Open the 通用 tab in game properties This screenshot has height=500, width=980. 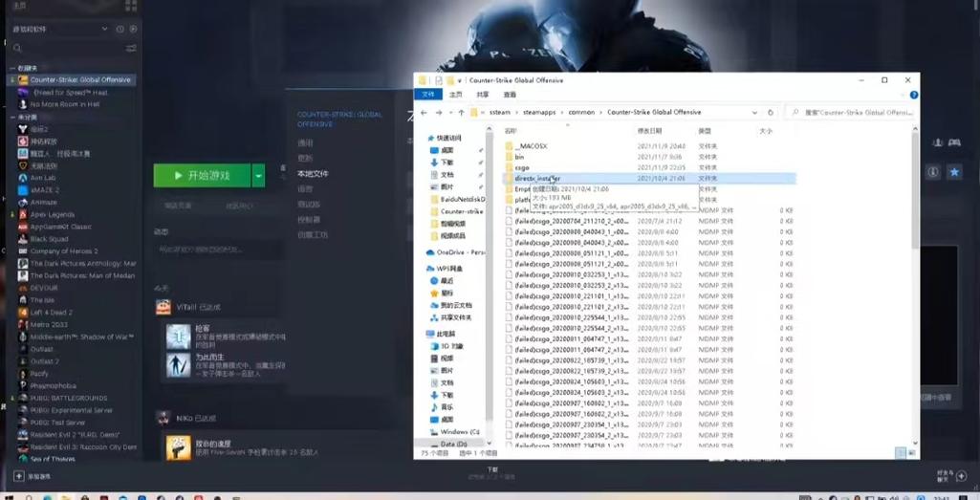[305, 143]
